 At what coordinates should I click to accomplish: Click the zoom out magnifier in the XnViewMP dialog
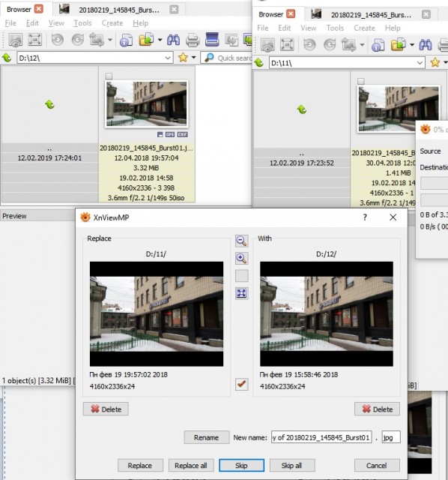click(241, 241)
